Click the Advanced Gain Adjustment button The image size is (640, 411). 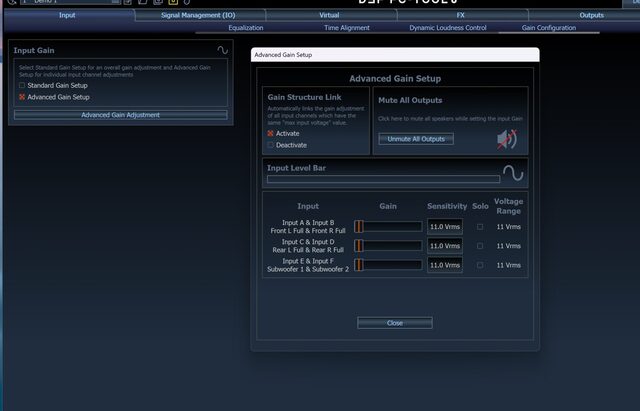[x=120, y=115]
